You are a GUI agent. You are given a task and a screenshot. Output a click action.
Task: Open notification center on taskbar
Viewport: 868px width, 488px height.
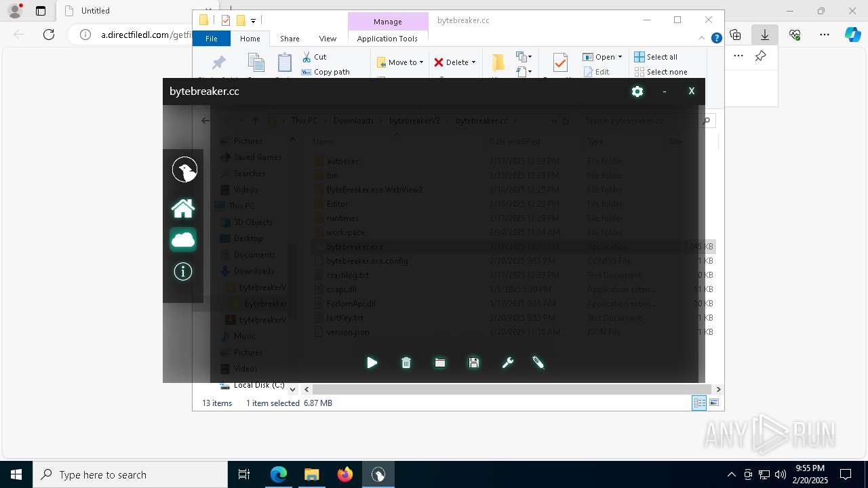[x=846, y=474]
